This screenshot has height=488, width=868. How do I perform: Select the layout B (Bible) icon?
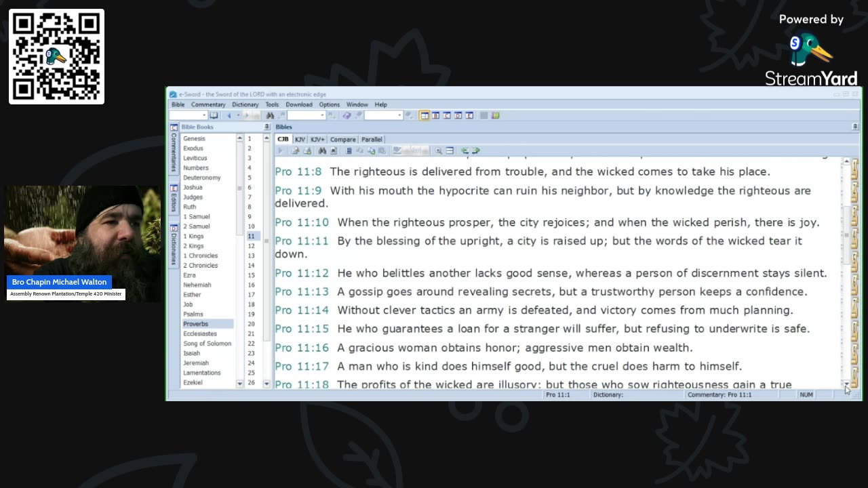point(436,115)
